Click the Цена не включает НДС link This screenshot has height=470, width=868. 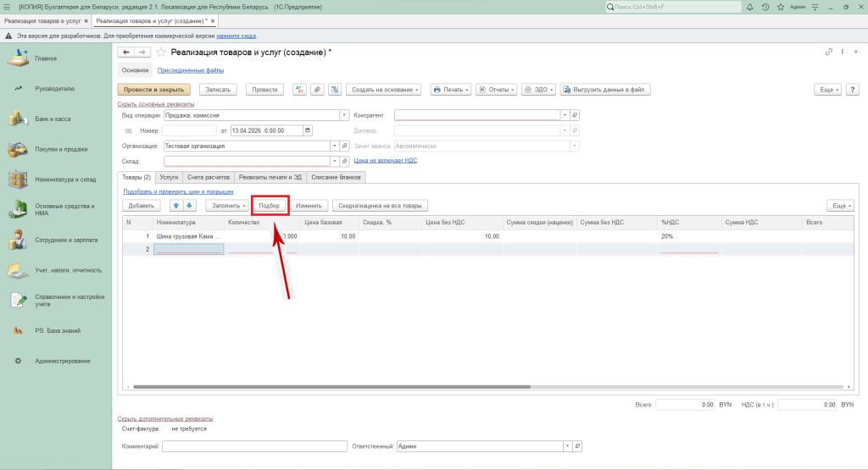pyautogui.click(x=385, y=160)
